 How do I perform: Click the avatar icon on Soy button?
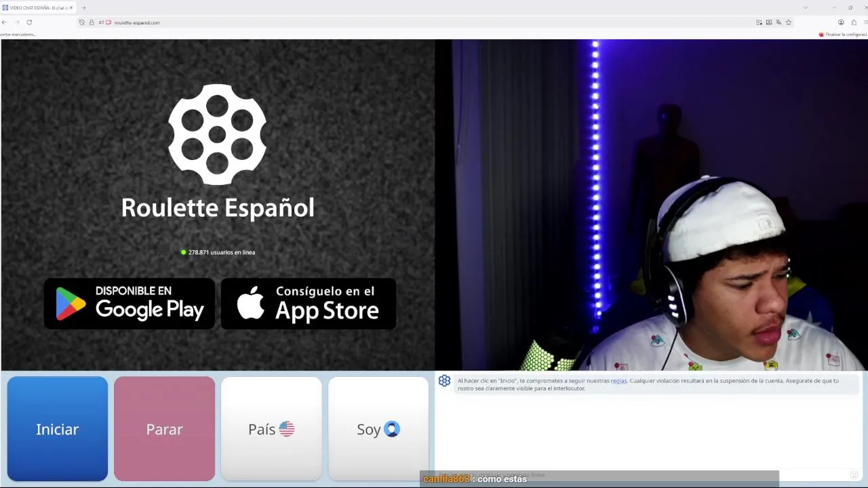[x=392, y=429]
